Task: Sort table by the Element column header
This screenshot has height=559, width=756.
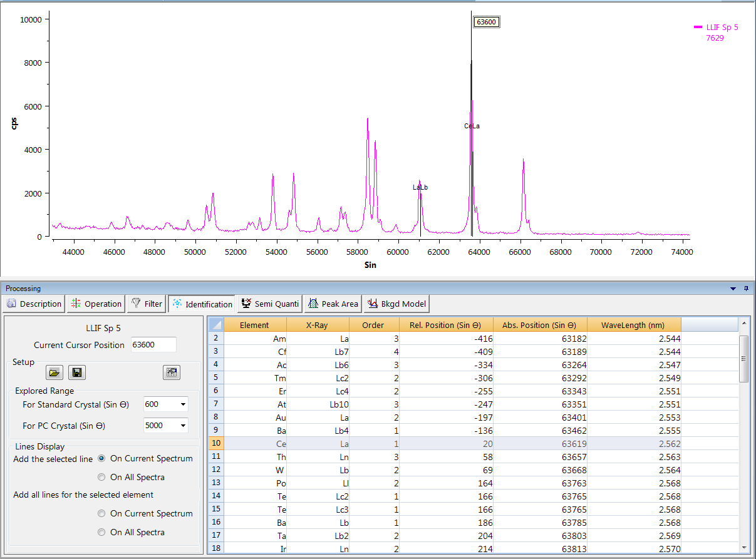Action: point(254,325)
